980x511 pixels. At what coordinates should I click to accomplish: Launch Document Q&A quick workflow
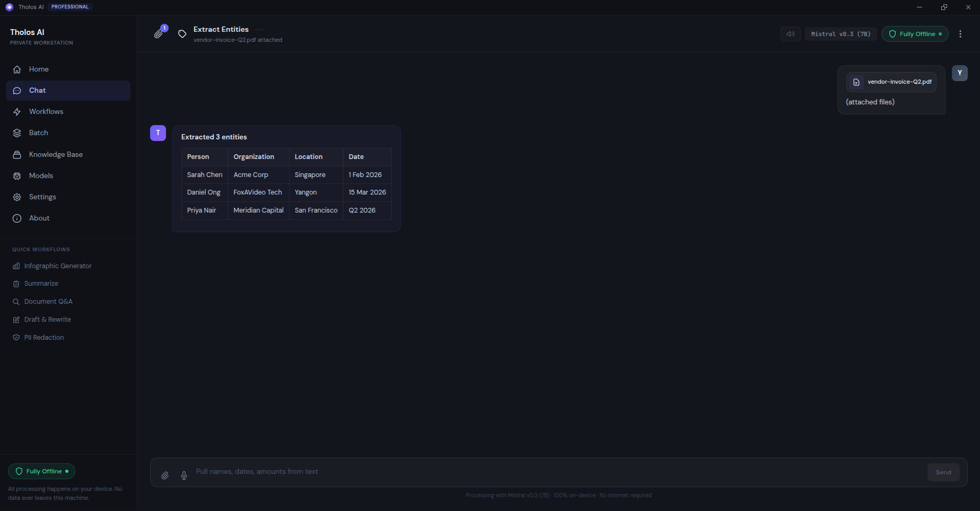[68, 302]
